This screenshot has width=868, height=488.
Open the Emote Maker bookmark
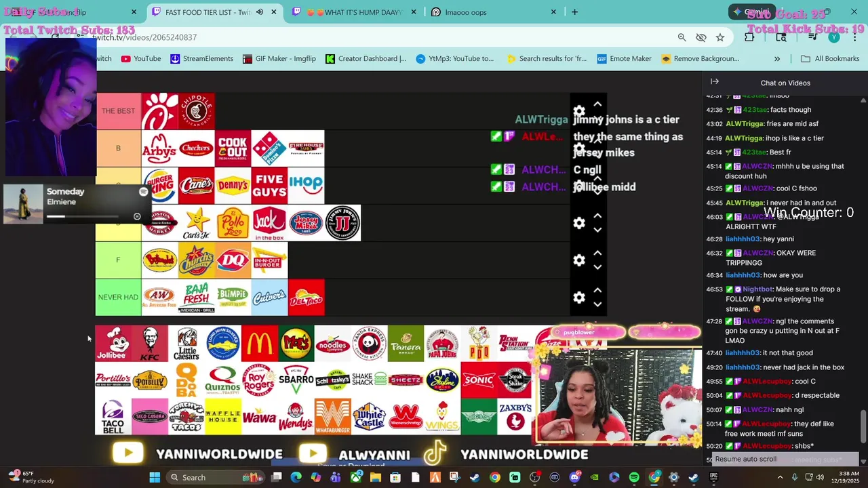624,59
